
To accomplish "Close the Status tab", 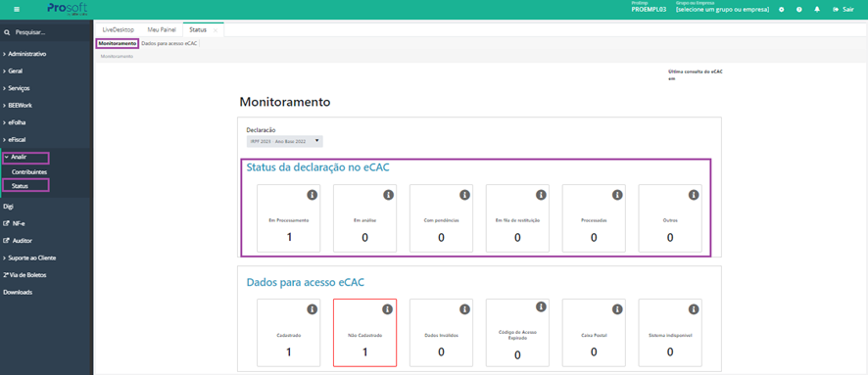I will pos(216,30).
